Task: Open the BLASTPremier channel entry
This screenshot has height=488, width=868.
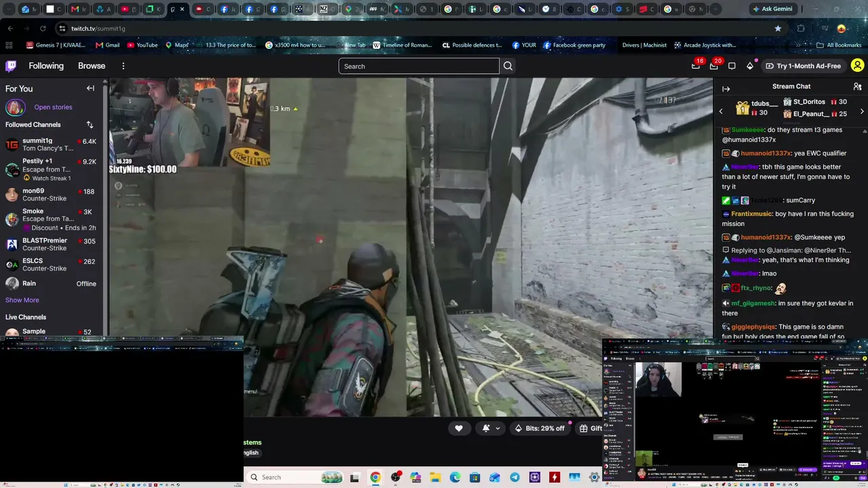Action: 52,244
